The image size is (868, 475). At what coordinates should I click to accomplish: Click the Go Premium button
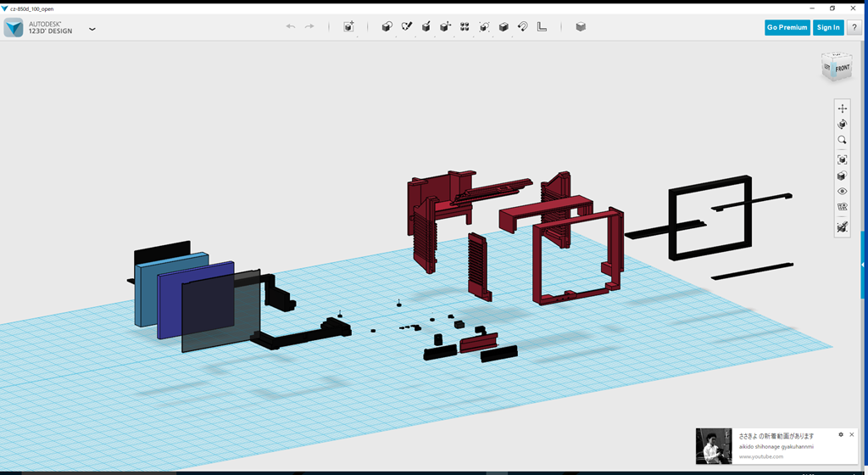tap(787, 27)
